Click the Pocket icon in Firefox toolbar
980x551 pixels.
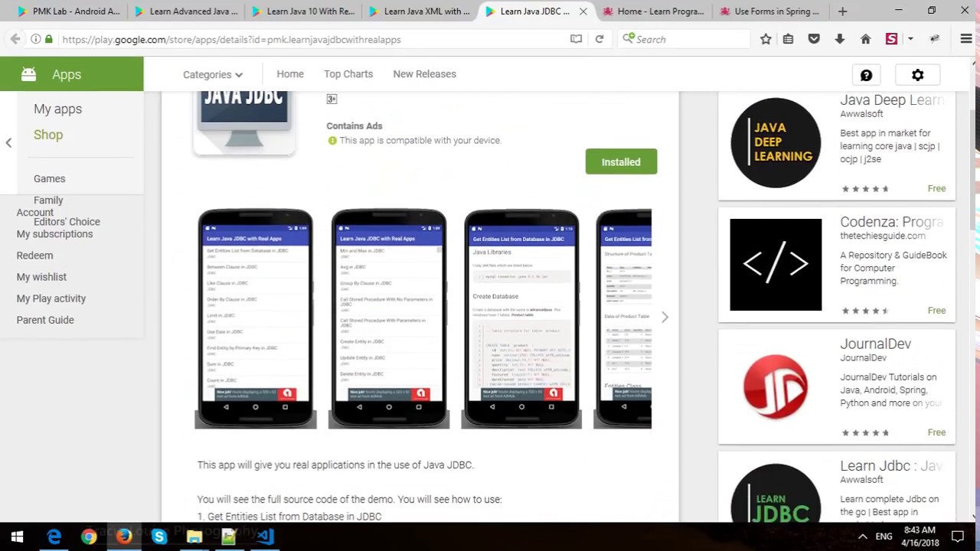[814, 39]
